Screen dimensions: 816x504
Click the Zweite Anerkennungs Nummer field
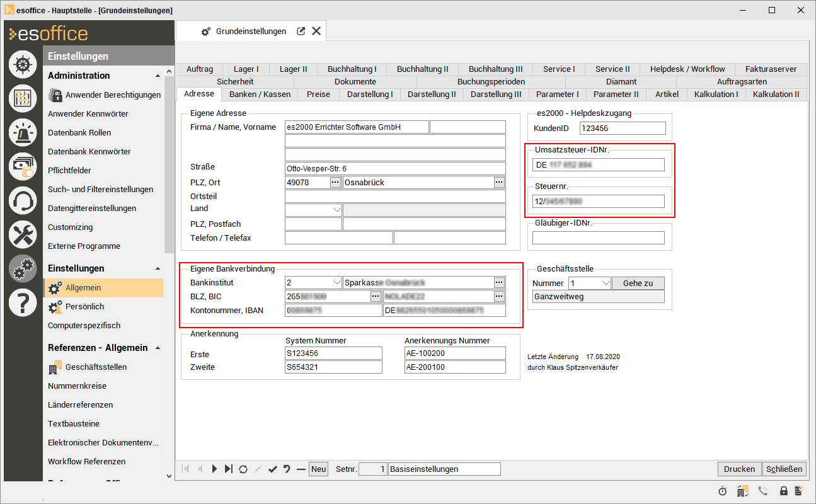pos(455,367)
